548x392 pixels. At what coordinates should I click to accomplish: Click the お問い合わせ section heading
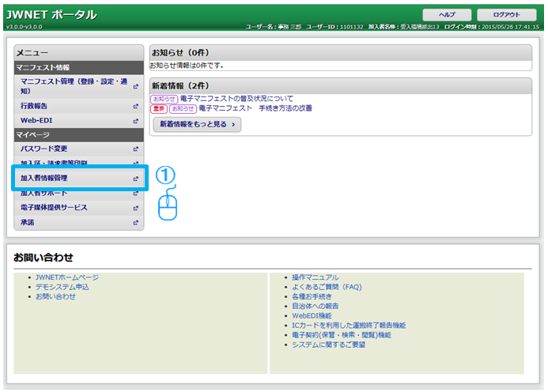coord(43,258)
